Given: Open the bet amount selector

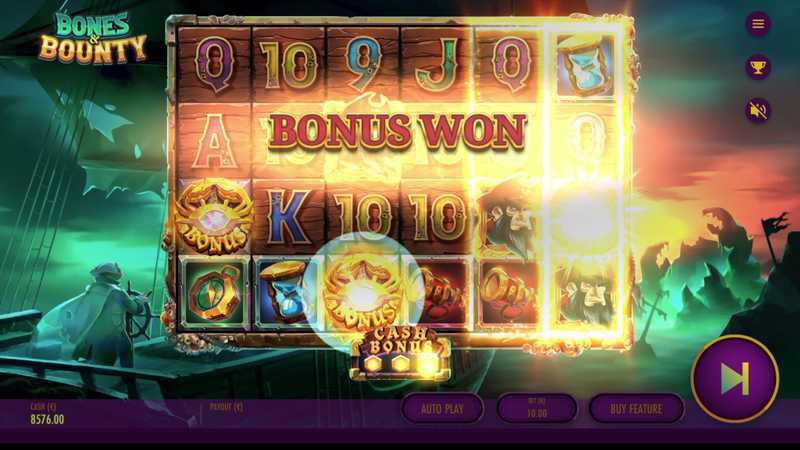Looking at the screenshot, I should point(537,409).
